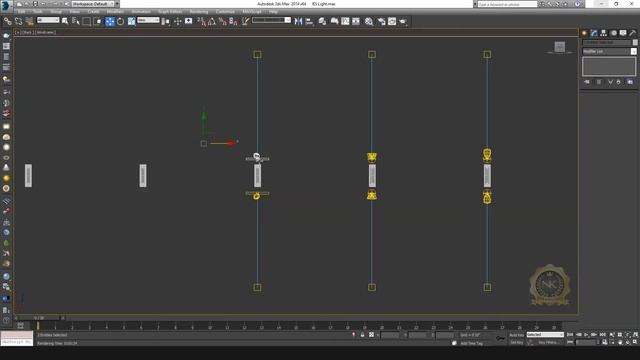Toggle the Selection Lock padlock icon

(x=362, y=335)
